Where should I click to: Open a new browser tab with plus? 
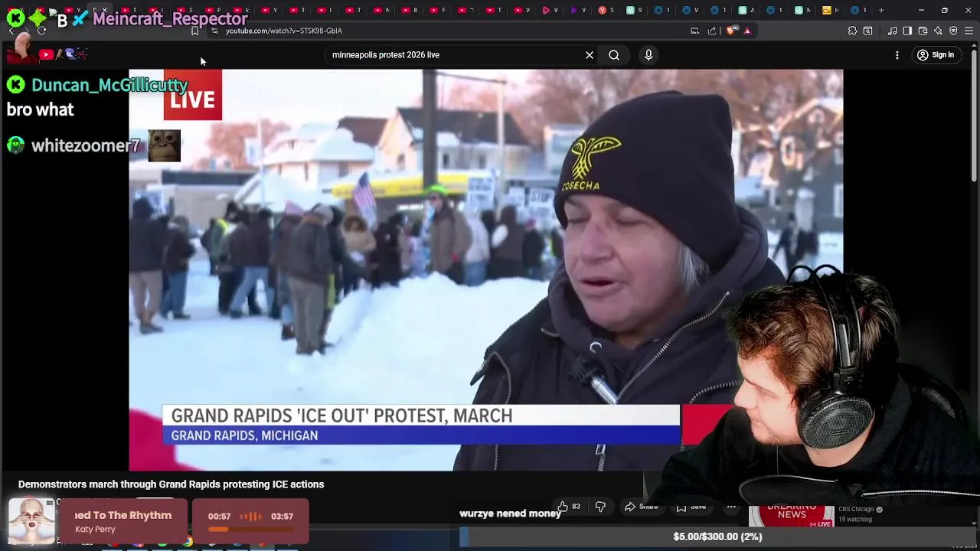[x=881, y=10]
